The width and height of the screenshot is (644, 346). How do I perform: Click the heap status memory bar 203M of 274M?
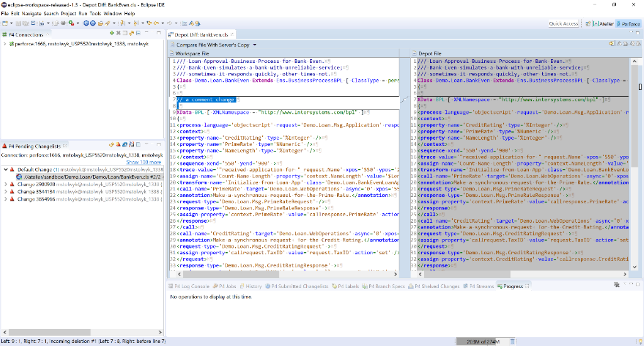pyautogui.click(x=482, y=342)
